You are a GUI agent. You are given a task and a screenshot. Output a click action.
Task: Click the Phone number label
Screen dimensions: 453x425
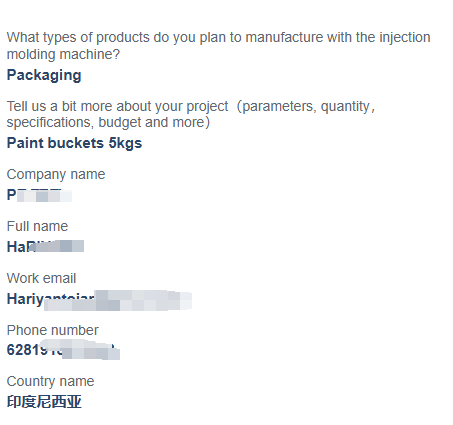tap(53, 330)
